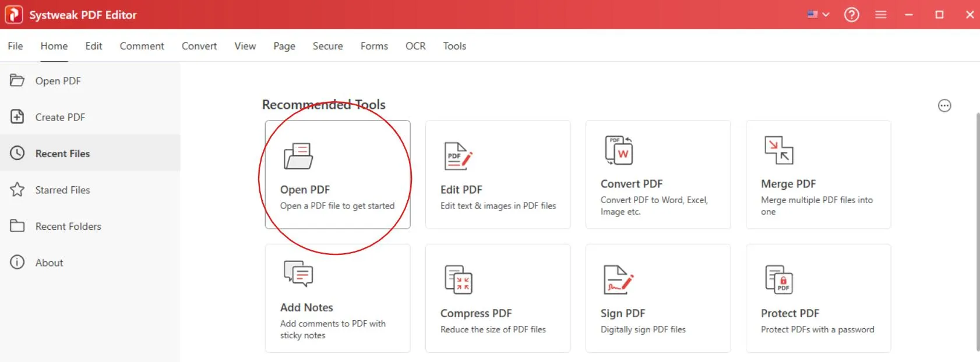Click the Convert PDF to Word icon
980x362 pixels.
[x=618, y=150]
